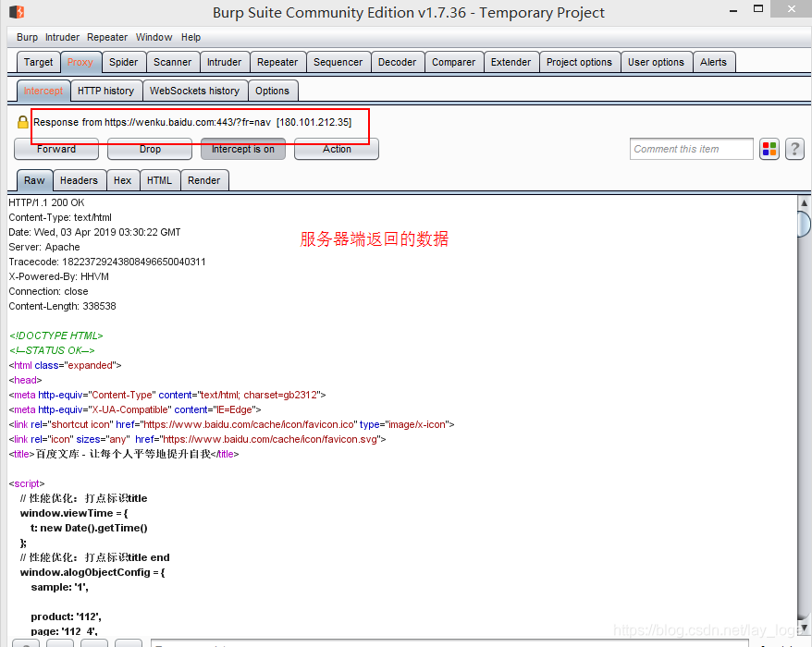Click the response URL info text
The width and height of the screenshot is (812, 647).
(x=192, y=122)
